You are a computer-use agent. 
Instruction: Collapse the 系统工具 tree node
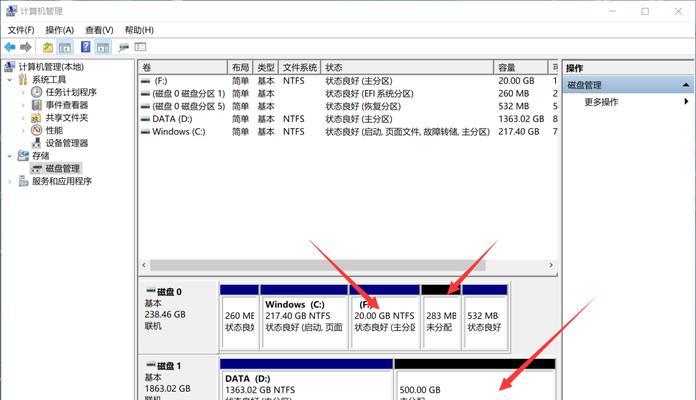tap(11, 80)
